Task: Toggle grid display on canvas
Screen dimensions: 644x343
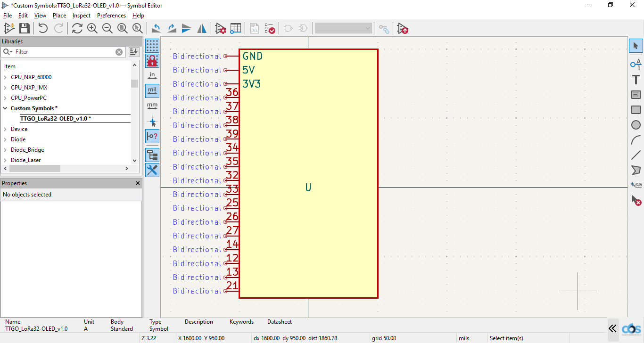Action: point(152,46)
